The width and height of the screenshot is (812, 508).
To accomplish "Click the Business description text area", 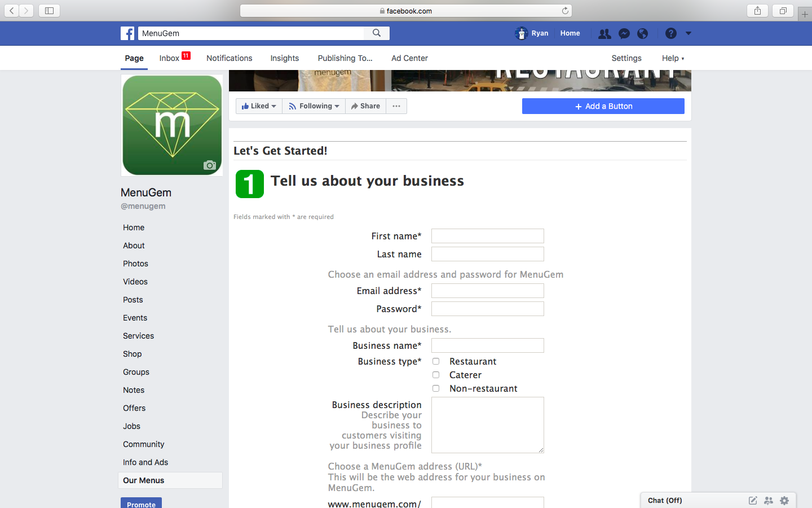I will [x=488, y=425].
